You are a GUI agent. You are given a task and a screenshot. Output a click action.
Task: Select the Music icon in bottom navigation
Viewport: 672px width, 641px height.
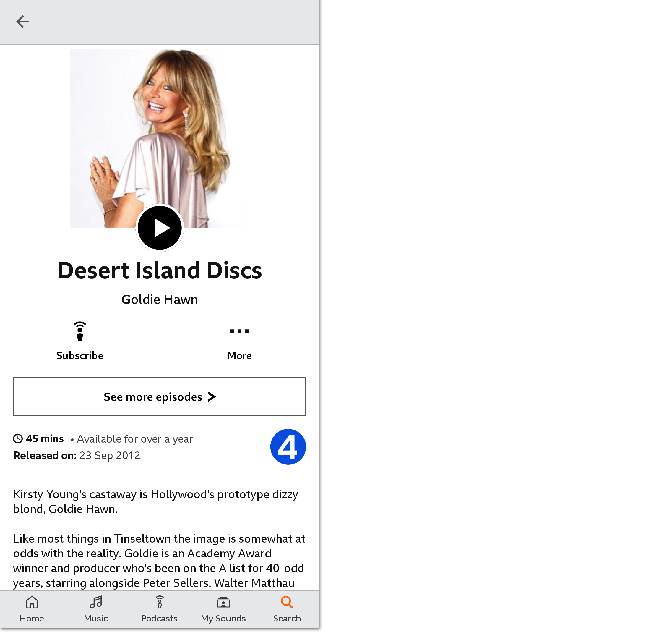tap(95, 602)
